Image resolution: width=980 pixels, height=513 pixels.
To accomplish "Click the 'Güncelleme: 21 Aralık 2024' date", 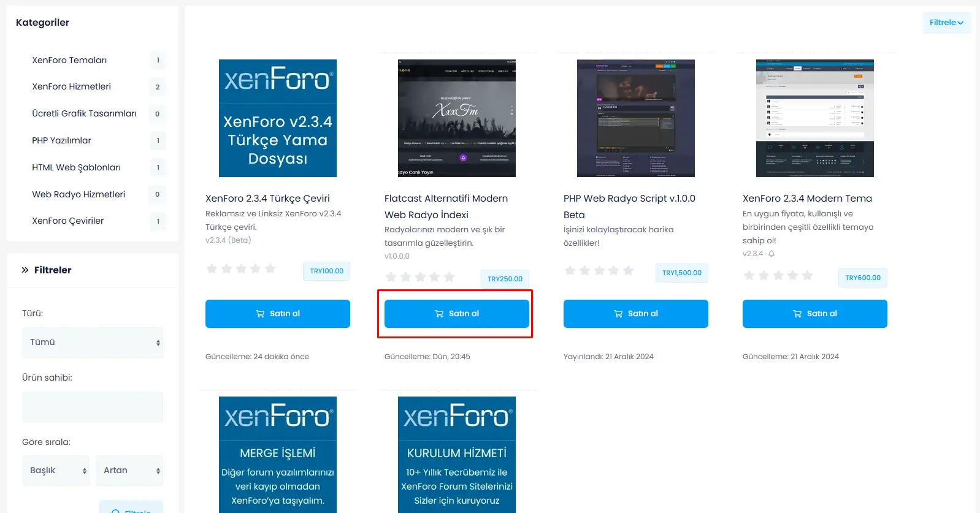I will point(791,357).
